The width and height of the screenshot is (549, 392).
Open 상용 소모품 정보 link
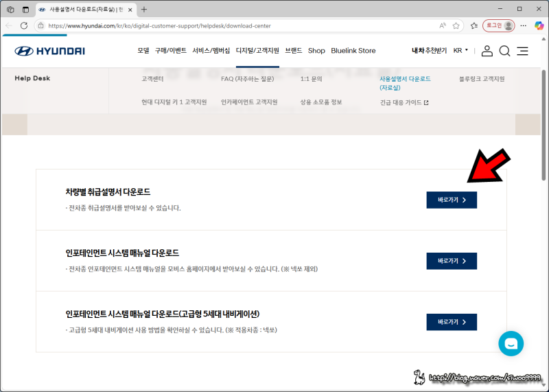coord(321,102)
